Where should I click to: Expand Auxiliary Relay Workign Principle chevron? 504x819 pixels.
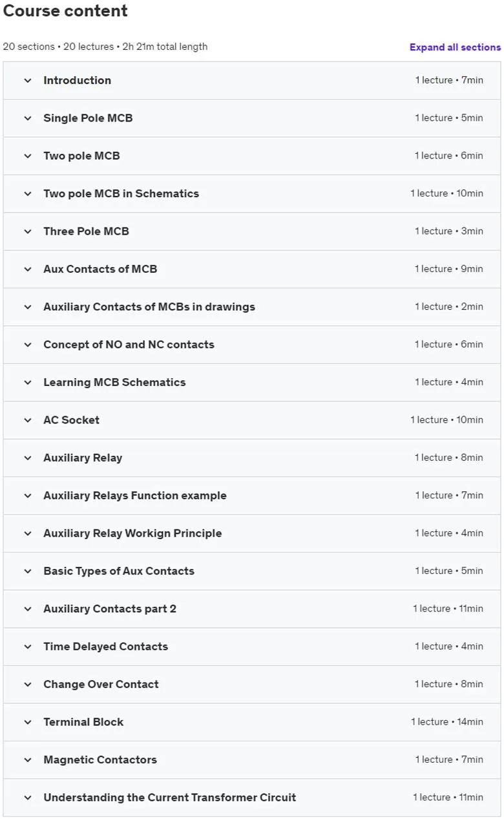pyautogui.click(x=27, y=533)
